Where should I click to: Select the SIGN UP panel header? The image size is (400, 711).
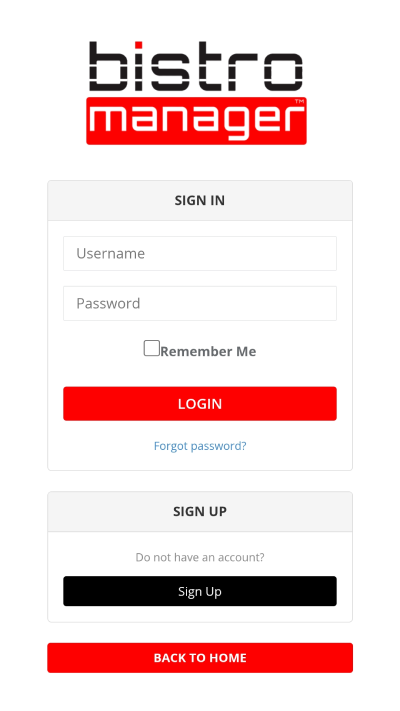coord(200,511)
